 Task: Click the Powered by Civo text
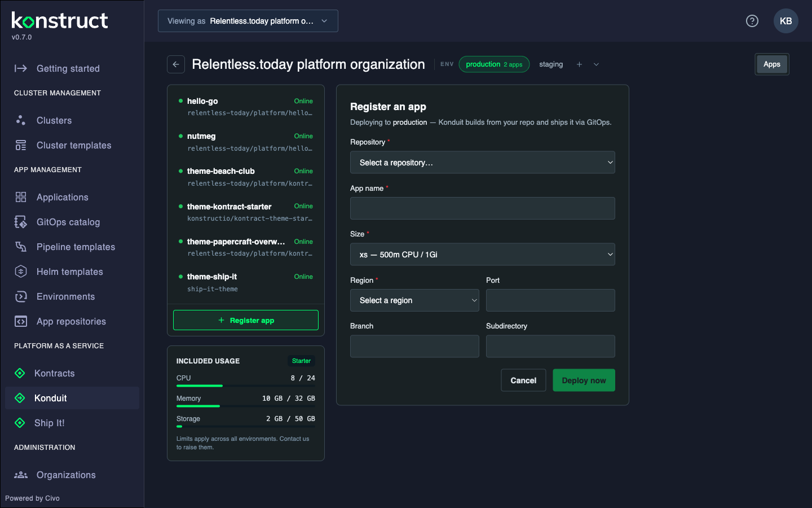(32, 498)
